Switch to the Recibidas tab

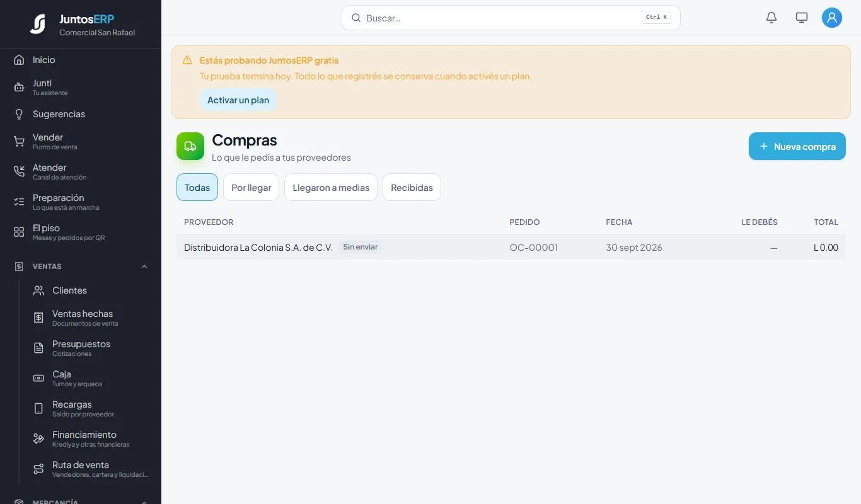(412, 188)
